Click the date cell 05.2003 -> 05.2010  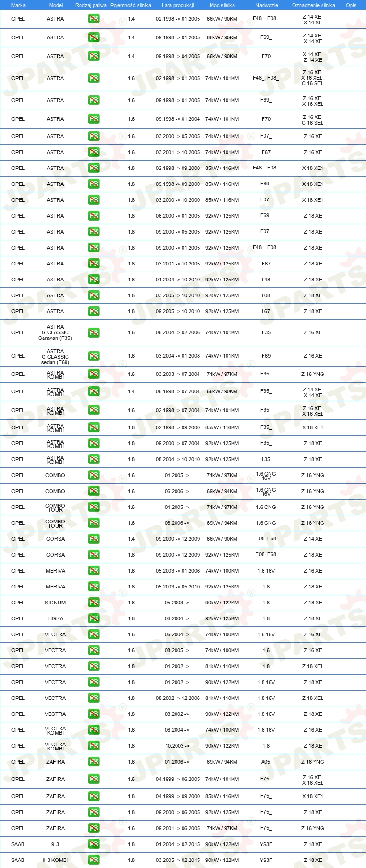pyautogui.click(x=178, y=587)
